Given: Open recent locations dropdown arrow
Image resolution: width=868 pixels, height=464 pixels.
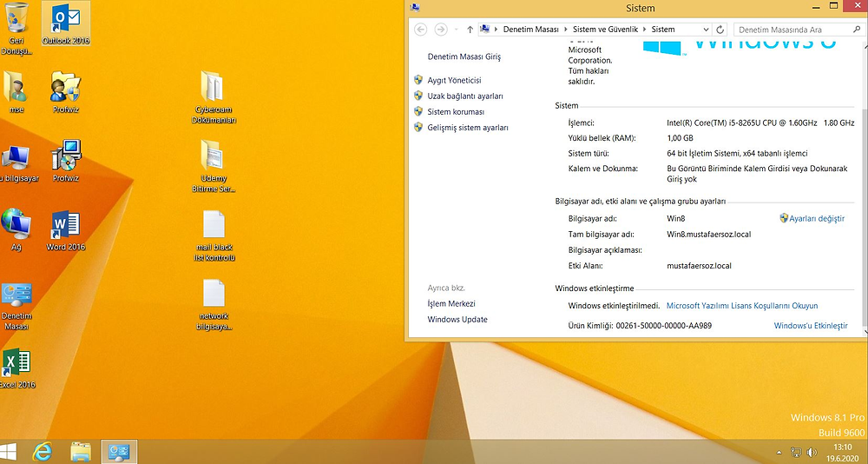Looking at the screenshot, I should click(457, 30).
